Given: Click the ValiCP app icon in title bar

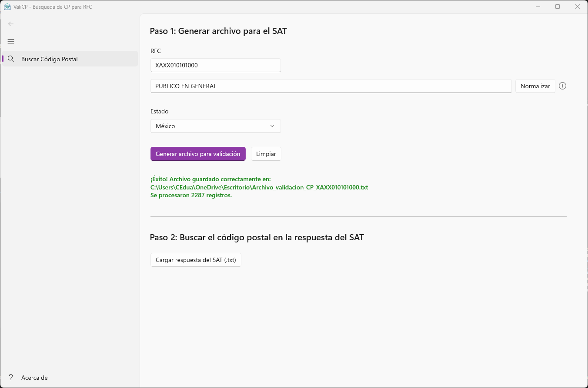Looking at the screenshot, I should pyautogui.click(x=7, y=7).
